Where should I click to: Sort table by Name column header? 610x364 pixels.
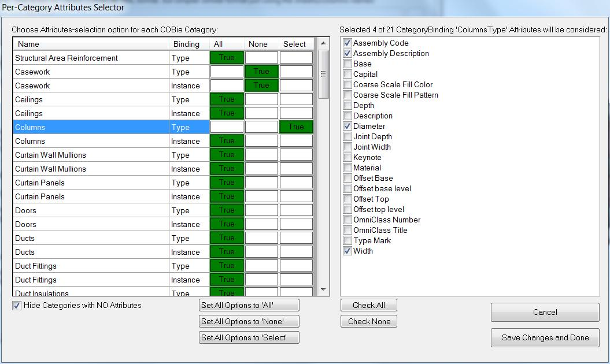pos(91,44)
